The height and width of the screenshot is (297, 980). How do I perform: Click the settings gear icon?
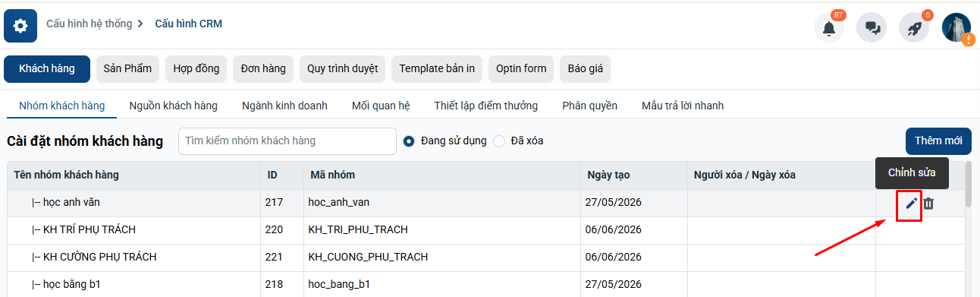(20, 26)
